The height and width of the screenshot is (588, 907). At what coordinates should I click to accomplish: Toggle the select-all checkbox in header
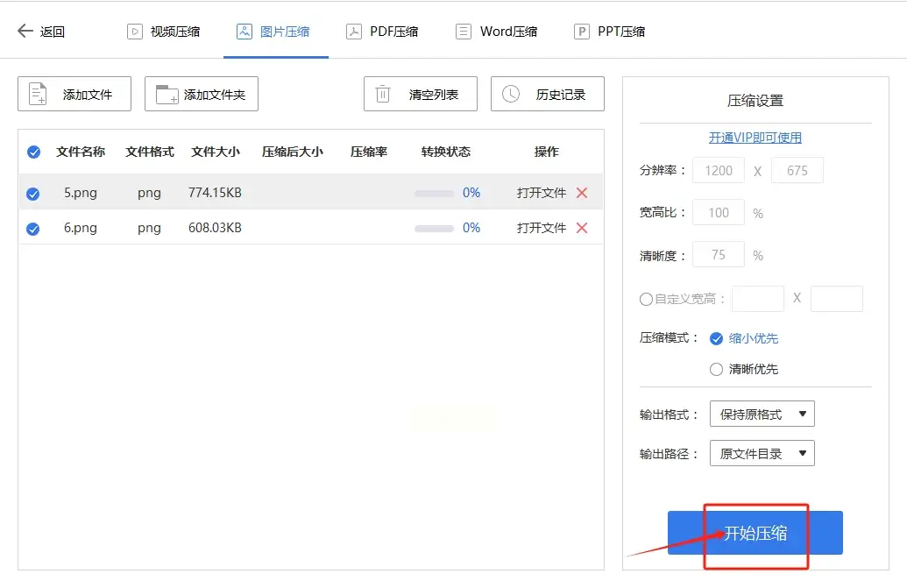pyautogui.click(x=33, y=152)
